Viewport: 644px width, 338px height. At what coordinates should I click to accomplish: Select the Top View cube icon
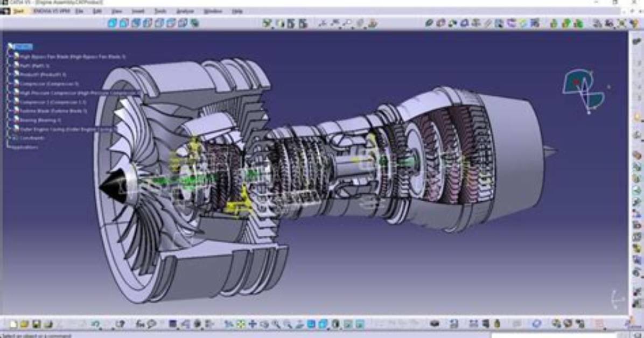[171, 23]
